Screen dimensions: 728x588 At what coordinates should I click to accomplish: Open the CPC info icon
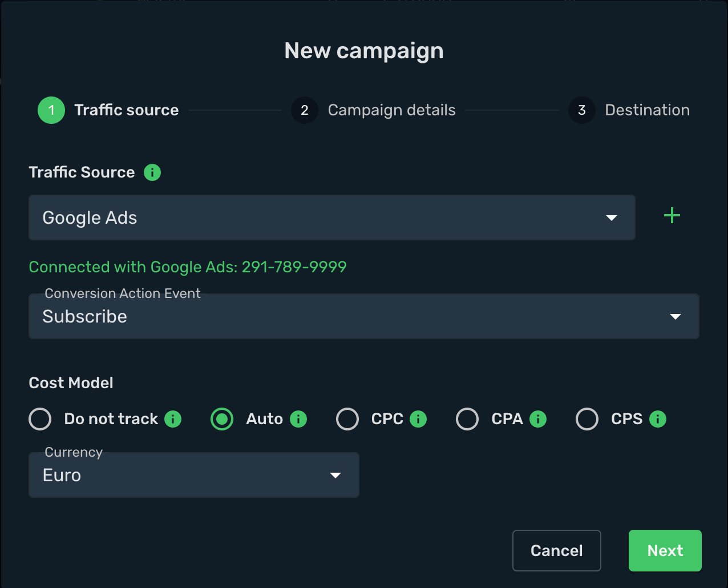pos(418,419)
